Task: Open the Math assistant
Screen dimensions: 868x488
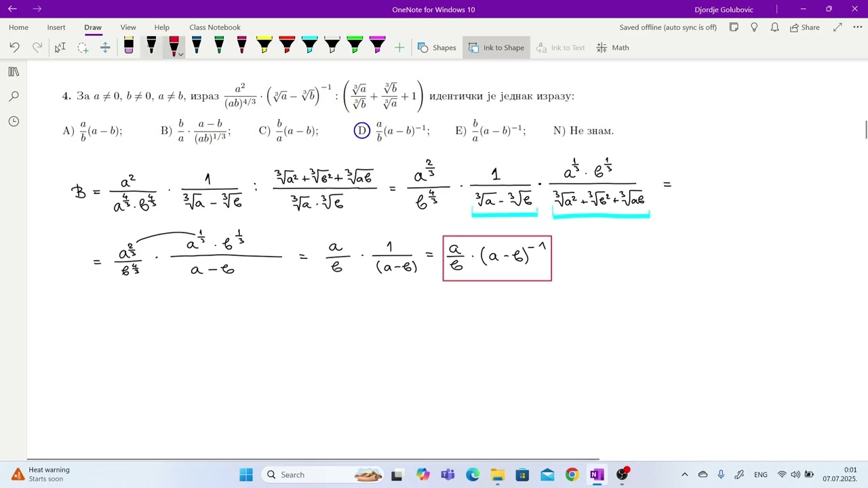Action: (613, 47)
